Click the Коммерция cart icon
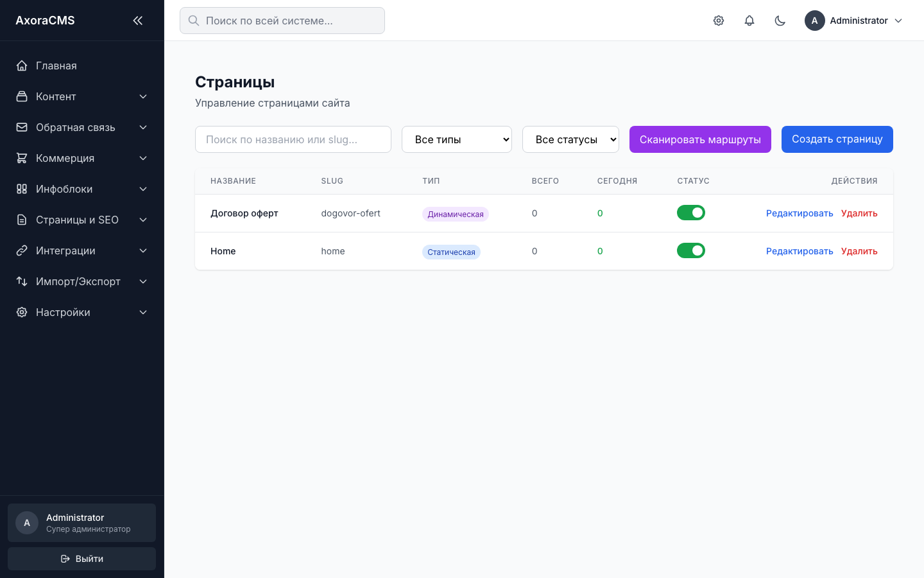The height and width of the screenshot is (578, 924). click(22, 158)
